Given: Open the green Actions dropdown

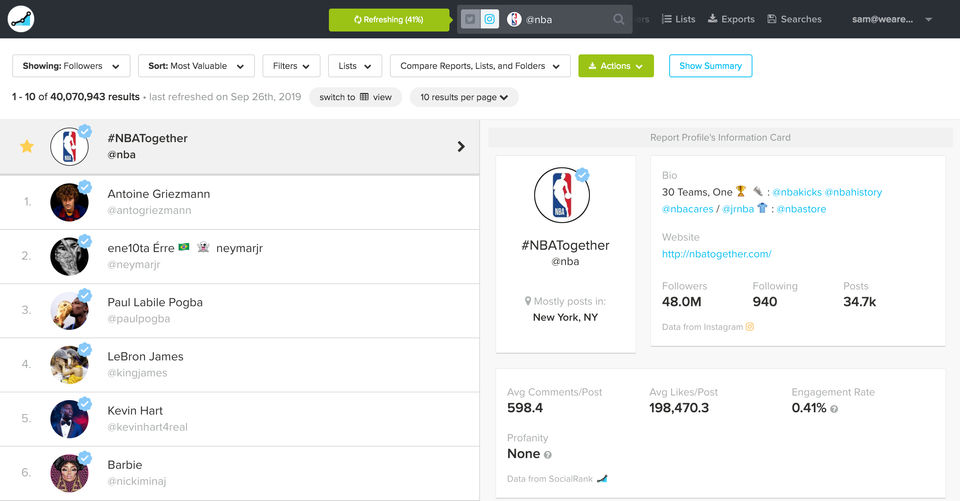Looking at the screenshot, I should tap(616, 66).
